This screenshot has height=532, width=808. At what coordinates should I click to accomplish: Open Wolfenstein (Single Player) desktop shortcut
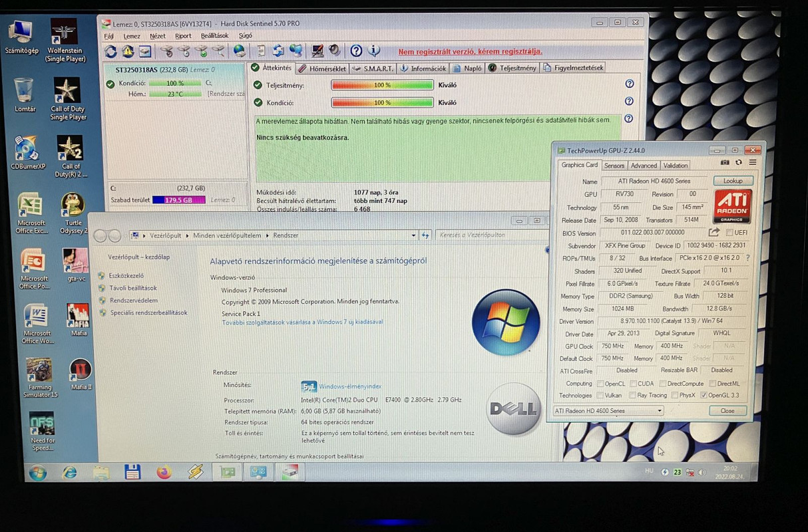click(65, 41)
